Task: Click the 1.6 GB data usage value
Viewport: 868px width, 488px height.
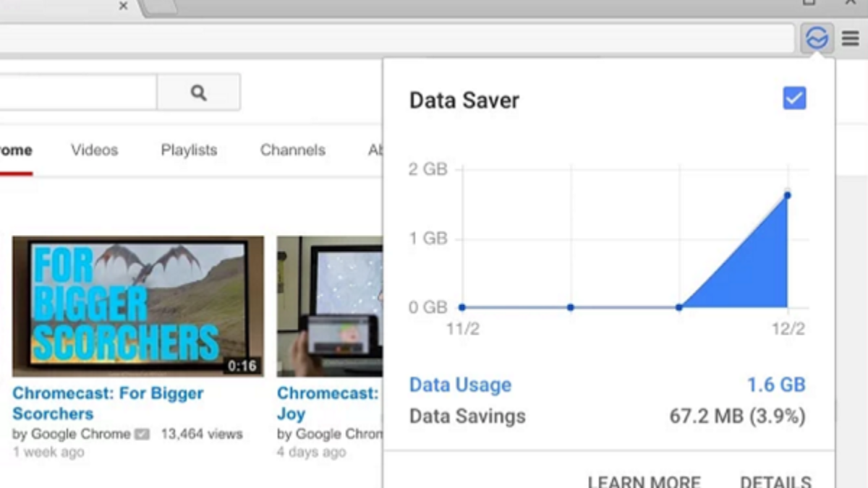Action: point(776,385)
